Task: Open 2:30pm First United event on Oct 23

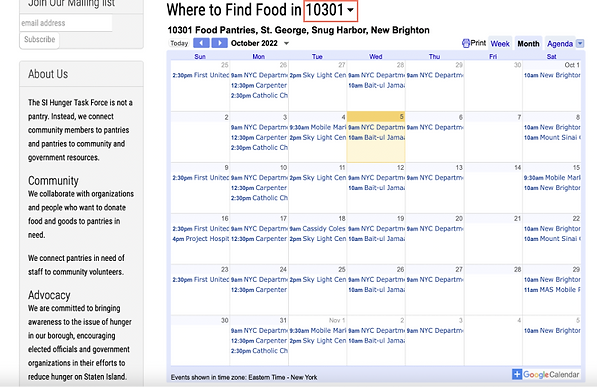Action: tap(201, 280)
